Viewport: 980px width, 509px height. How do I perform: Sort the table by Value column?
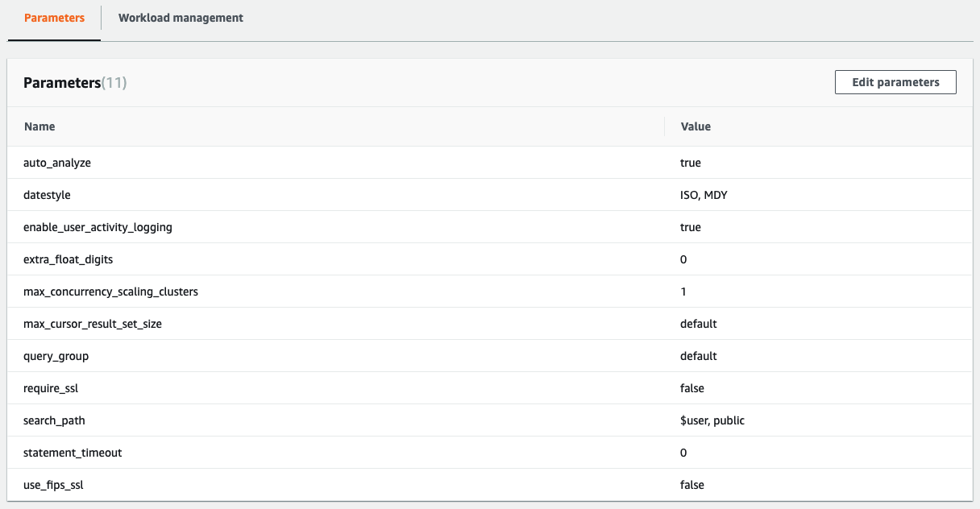695,126
